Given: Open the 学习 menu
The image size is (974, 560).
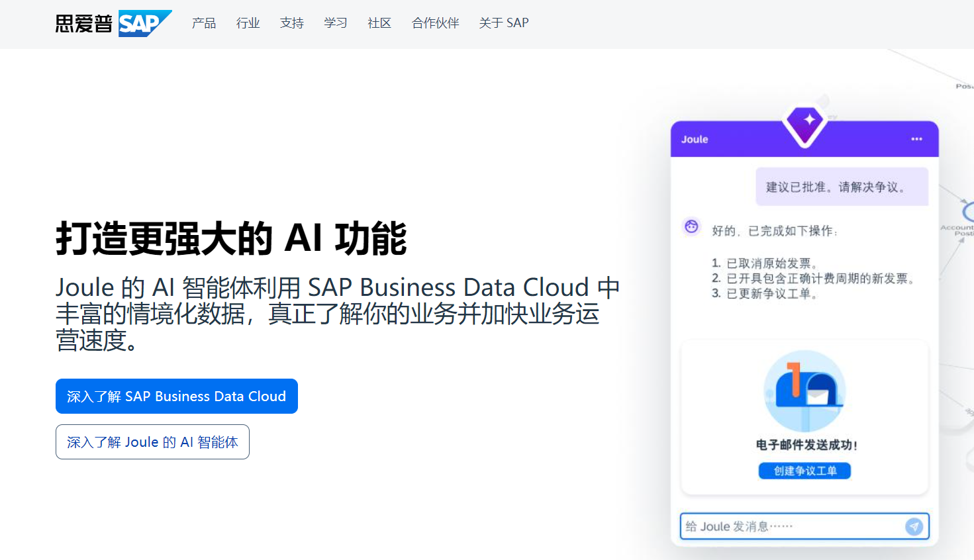Looking at the screenshot, I should (x=335, y=23).
